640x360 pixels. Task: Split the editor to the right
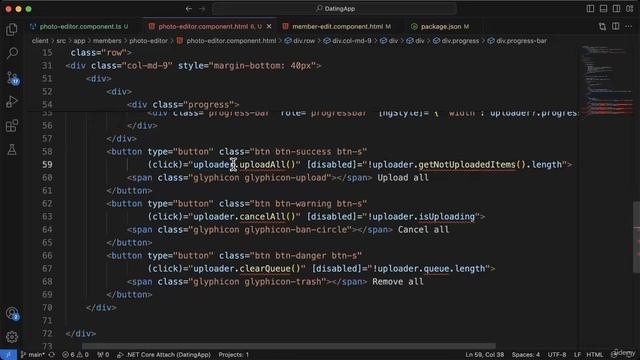(x=616, y=27)
